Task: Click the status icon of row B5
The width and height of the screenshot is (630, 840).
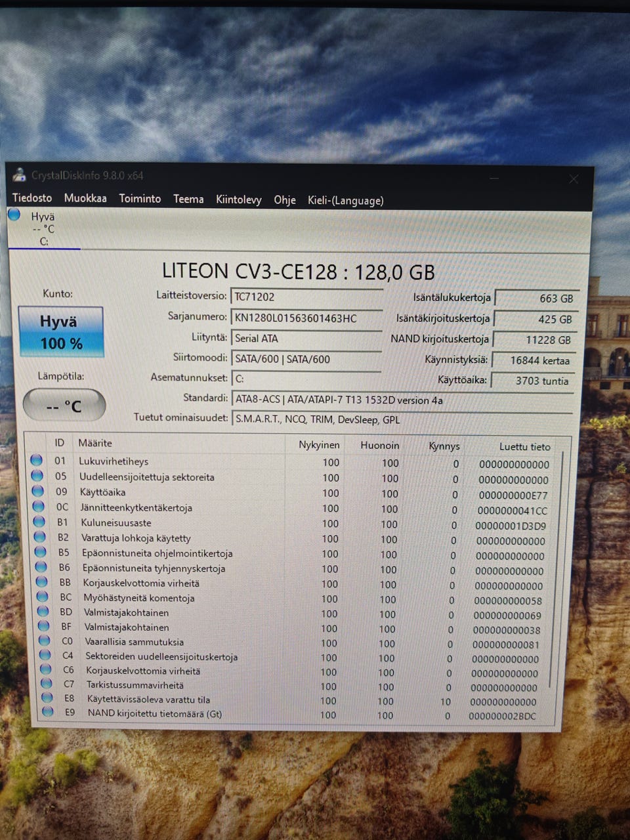Action: (41, 552)
